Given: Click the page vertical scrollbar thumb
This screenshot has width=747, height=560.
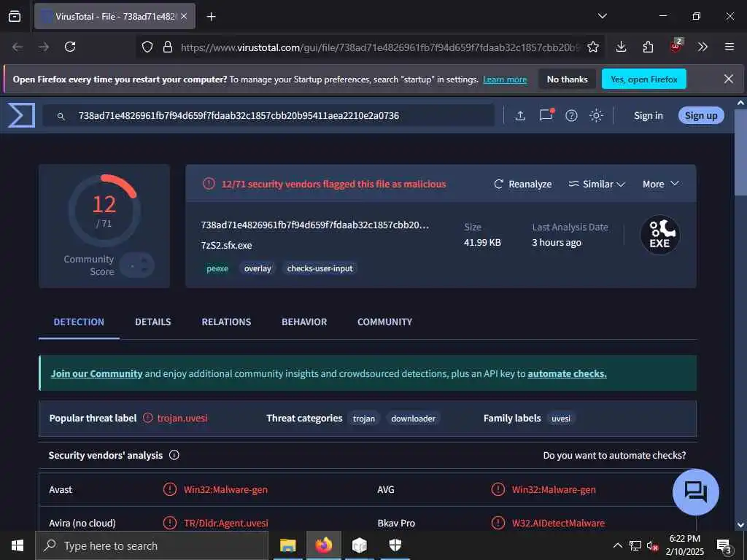Looking at the screenshot, I should (740, 152).
